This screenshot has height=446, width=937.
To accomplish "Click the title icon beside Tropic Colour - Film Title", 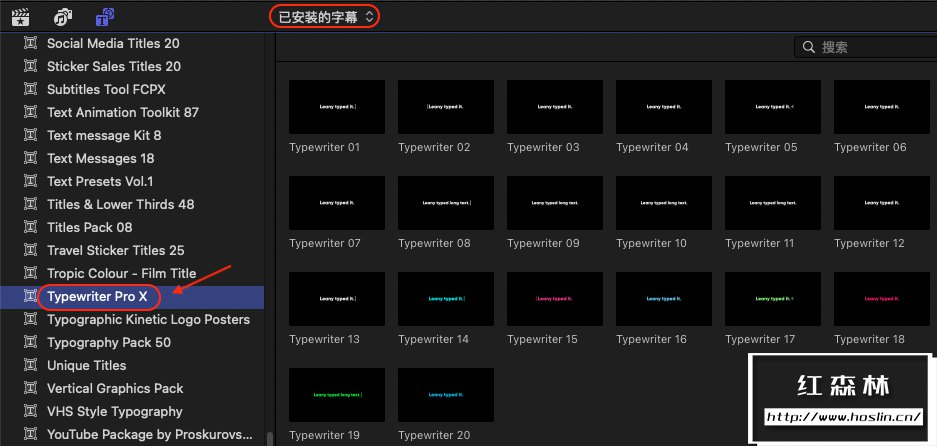I will [x=30, y=273].
